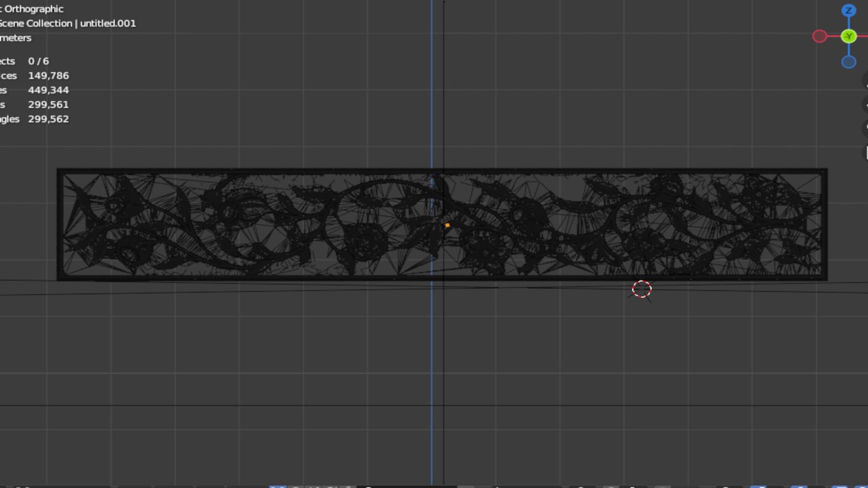Click the blue Z axis gizmo ball
This screenshot has width=868, height=488.
[x=849, y=10]
